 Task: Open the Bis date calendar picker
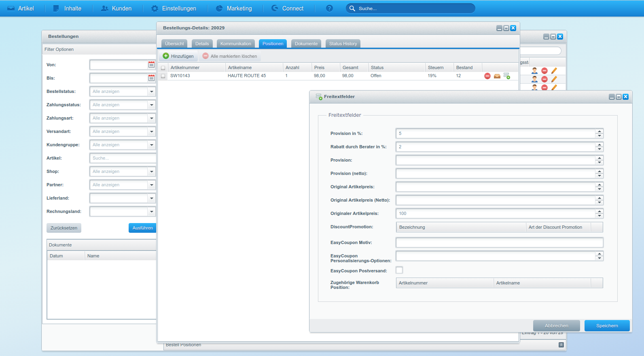pyautogui.click(x=151, y=78)
